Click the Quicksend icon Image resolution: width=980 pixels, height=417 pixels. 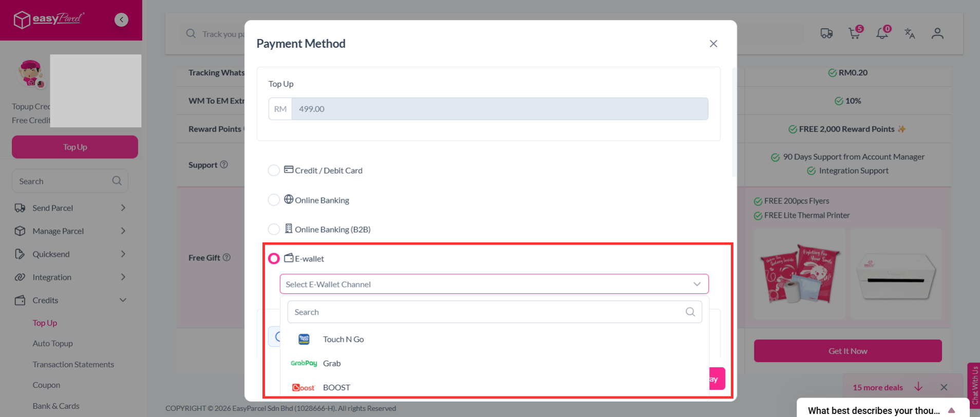pos(20,254)
